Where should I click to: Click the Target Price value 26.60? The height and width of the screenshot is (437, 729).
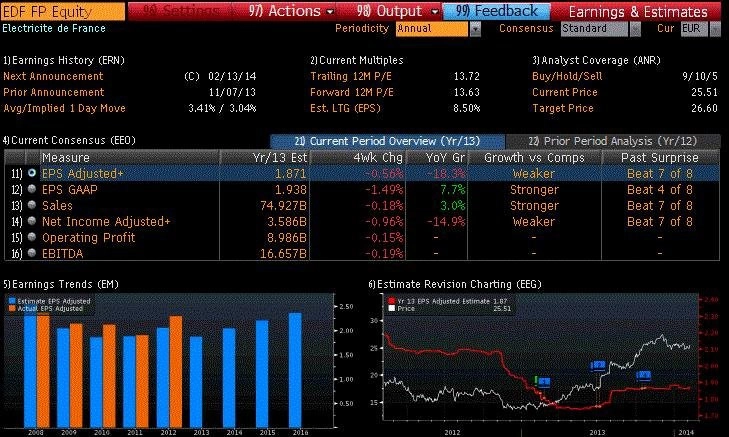(704, 108)
